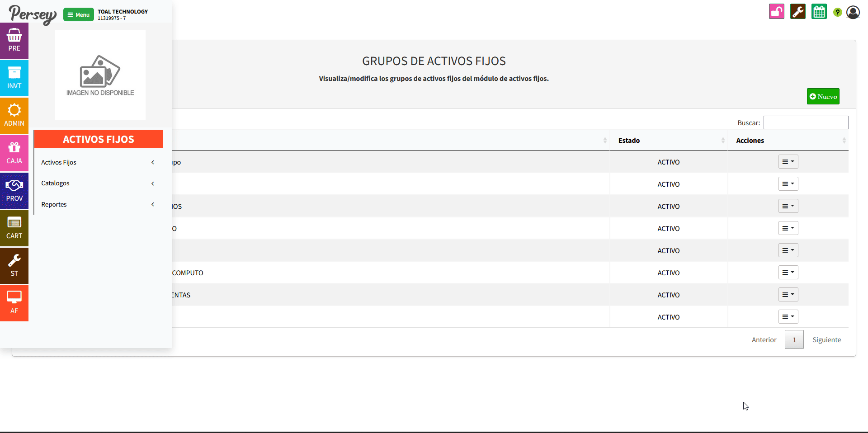Click the pink unlock icon
868x433 pixels.
point(776,12)
